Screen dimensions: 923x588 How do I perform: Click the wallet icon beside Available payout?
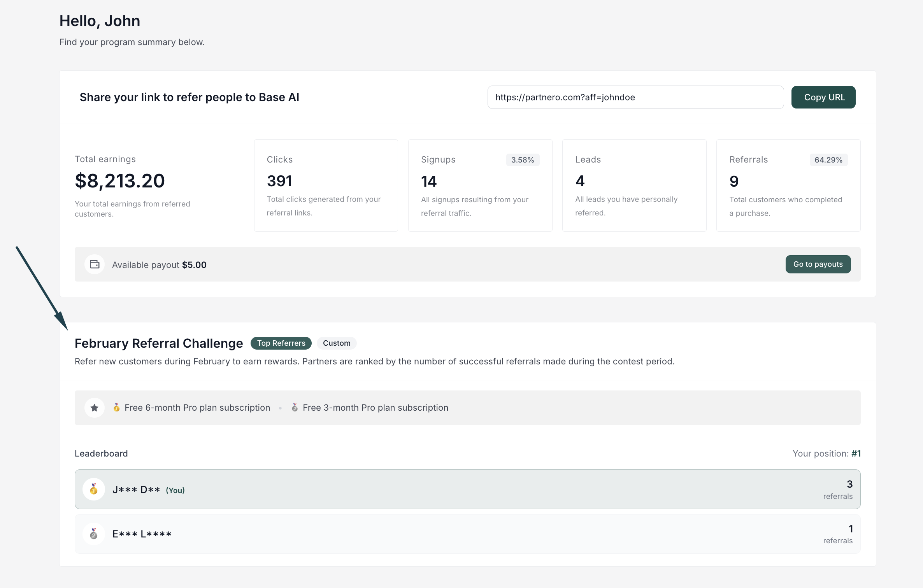(x=95, y=264)
